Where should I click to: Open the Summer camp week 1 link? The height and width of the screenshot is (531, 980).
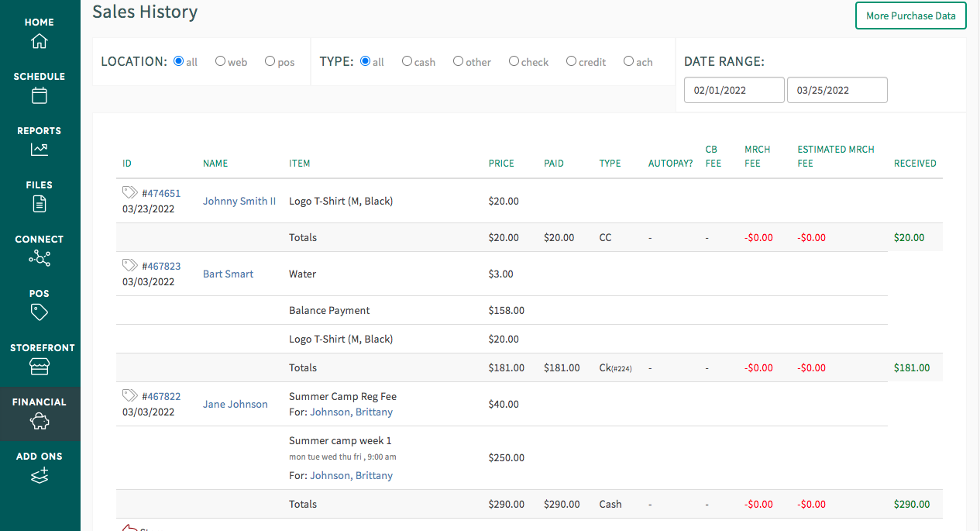[340, 440]
